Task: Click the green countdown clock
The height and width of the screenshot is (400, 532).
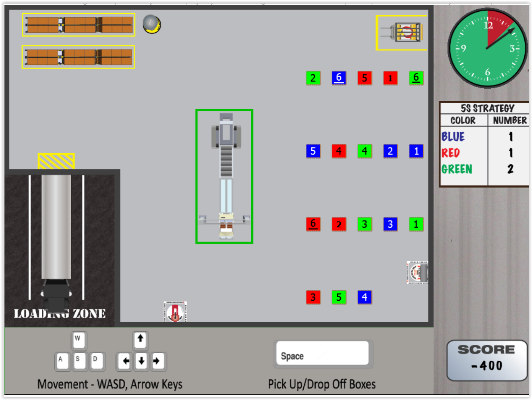Action: [487, 48]
